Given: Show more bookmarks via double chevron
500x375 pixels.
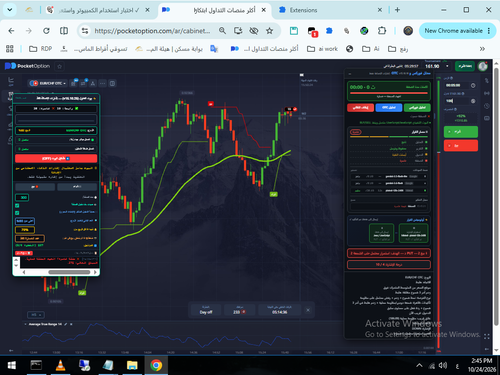Looking at the screenshot, I should pyautogui.click(x=482, y=49).
